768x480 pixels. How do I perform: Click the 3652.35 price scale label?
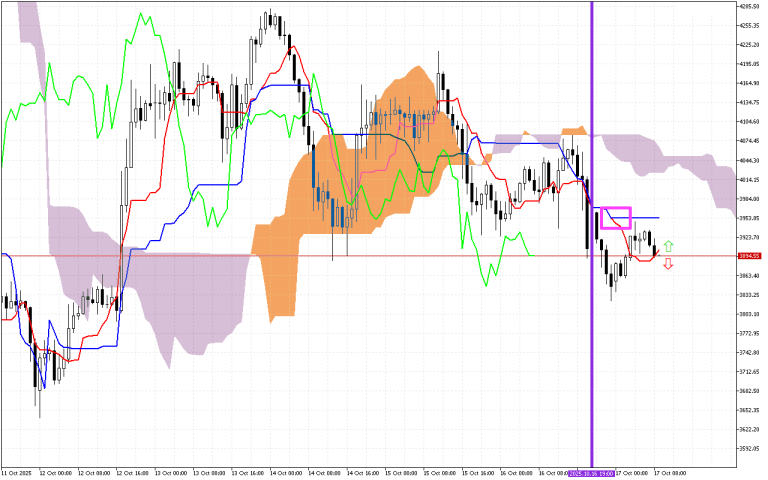point(749,410)
